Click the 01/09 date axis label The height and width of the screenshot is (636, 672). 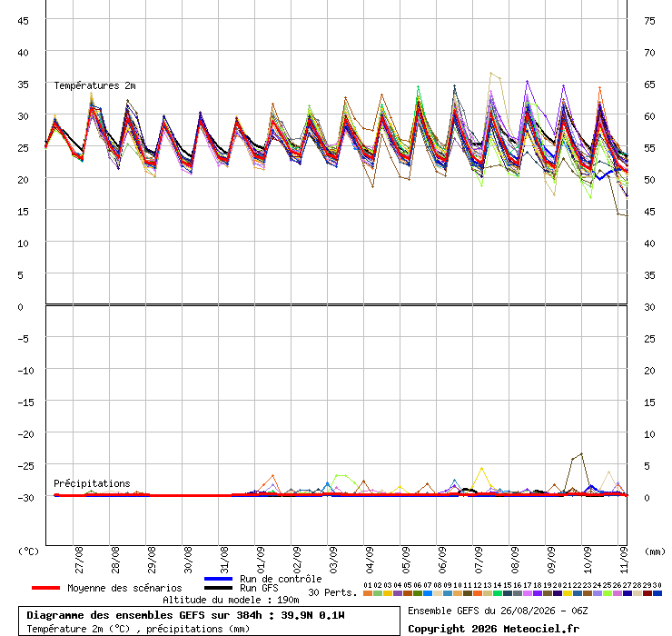[261, 560]
